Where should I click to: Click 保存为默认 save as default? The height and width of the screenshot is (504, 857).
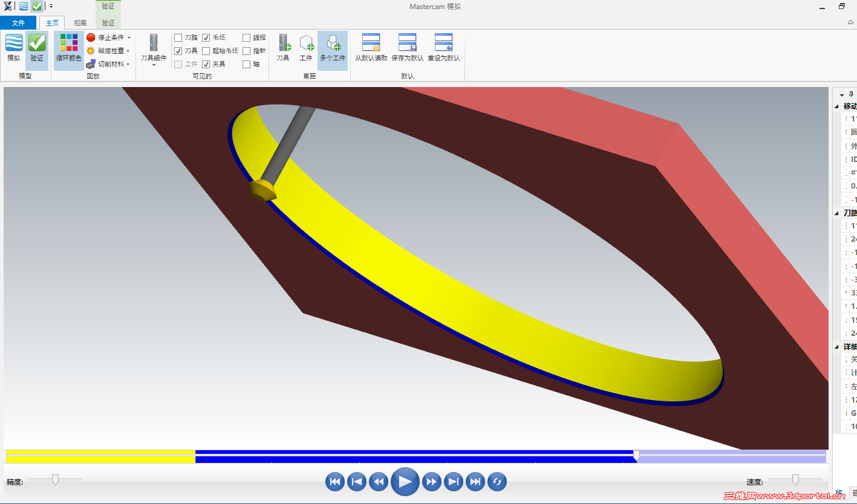(x=408, y=48)
